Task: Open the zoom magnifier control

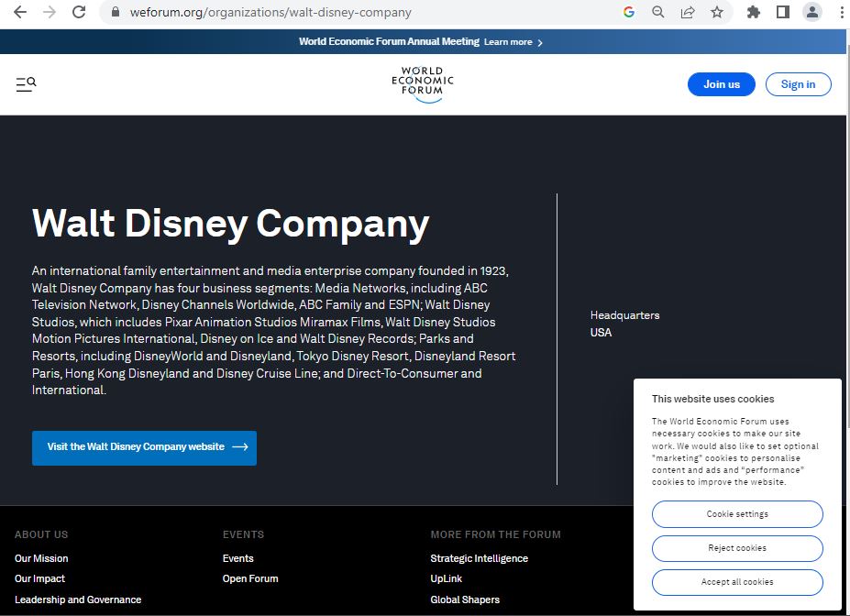Action: pos(658,12)
